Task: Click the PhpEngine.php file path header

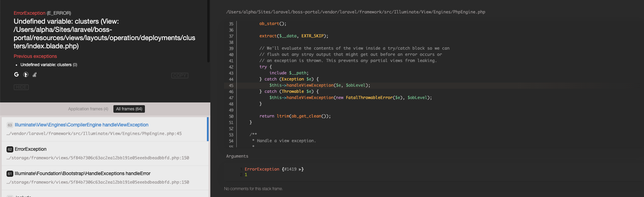Action: pyautogui.click(x=356, y=12)
